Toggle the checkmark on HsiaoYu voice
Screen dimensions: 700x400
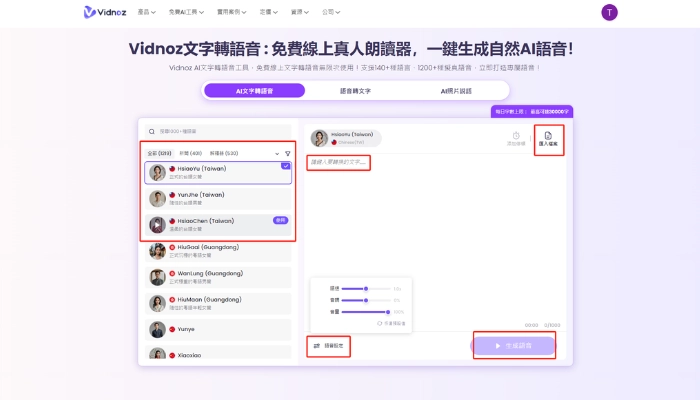click(x=286, y=166)
